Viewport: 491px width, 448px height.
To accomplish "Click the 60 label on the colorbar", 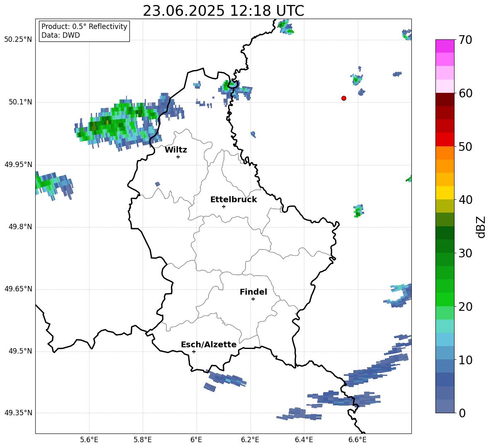I will coord(465,93).
